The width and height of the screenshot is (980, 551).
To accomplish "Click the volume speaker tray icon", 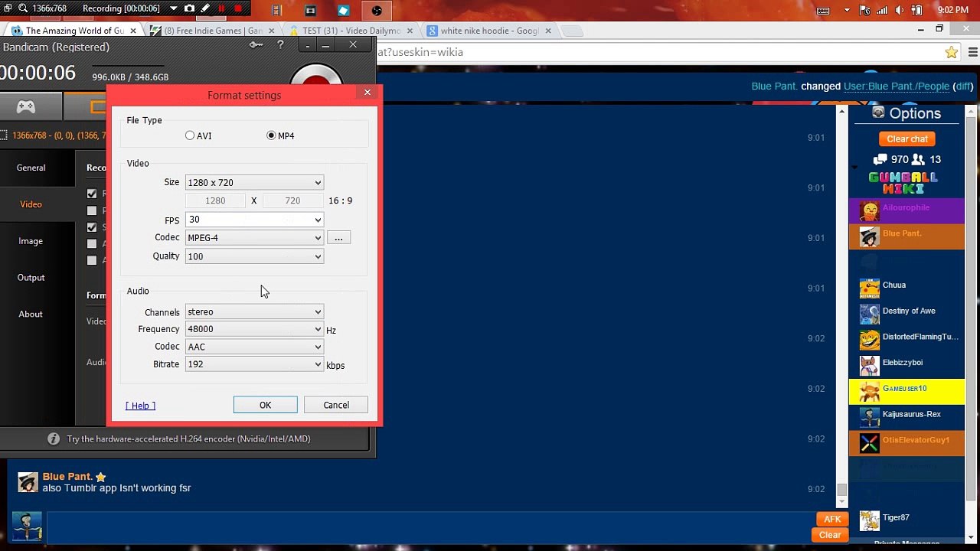I will pyautogui.click(x=899, y=11).
